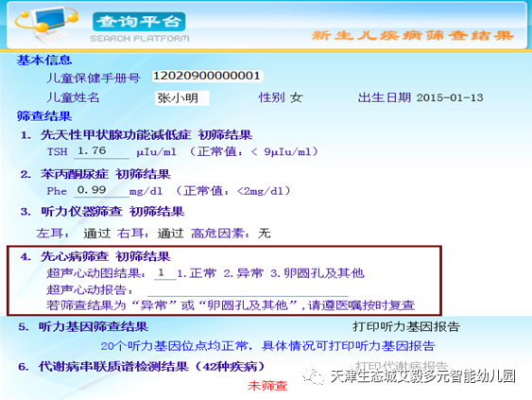Click the 儿童姓名 field showing 张小明

pos(181,98)
